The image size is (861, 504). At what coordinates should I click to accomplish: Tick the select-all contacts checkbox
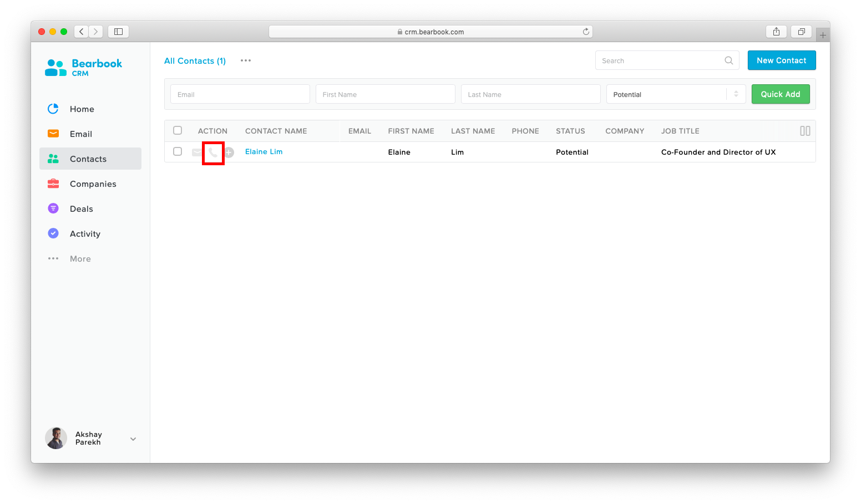(178, 131)
